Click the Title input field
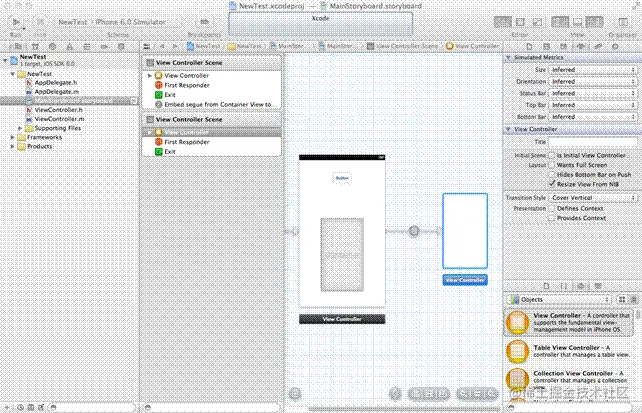Screen dimensions: 642x413 (593, 142)
